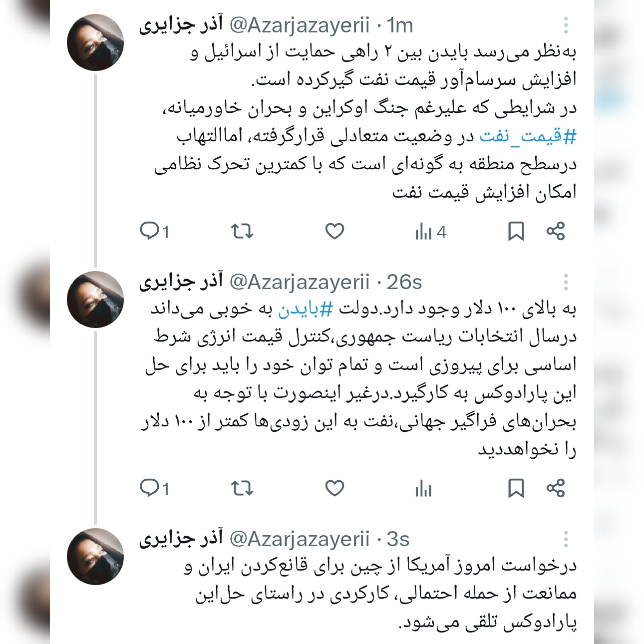Share the first tweet
This screenshot has height=644, width=644.
(556, 231)
